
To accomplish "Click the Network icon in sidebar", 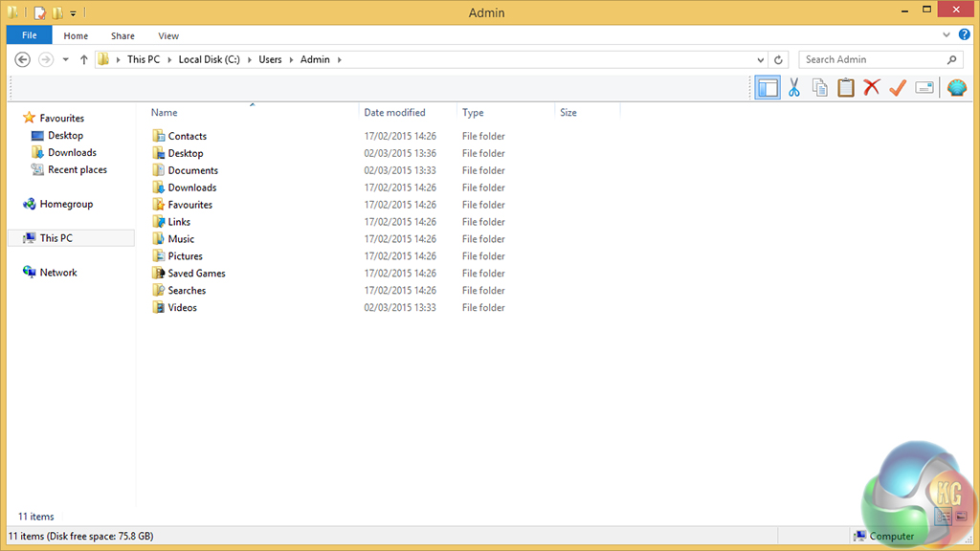I will click(x=29, y=272).
